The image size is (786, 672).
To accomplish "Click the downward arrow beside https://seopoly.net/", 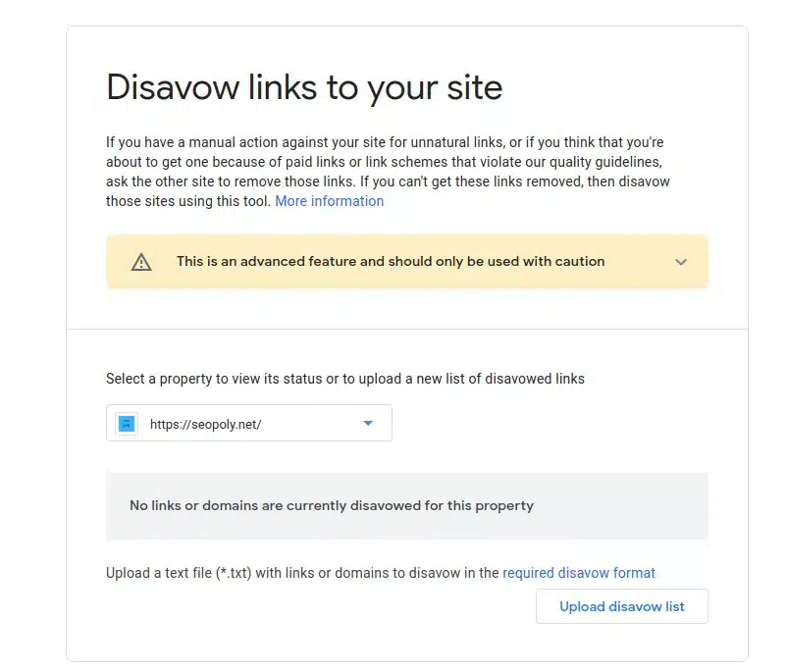I will coord(368,423).
